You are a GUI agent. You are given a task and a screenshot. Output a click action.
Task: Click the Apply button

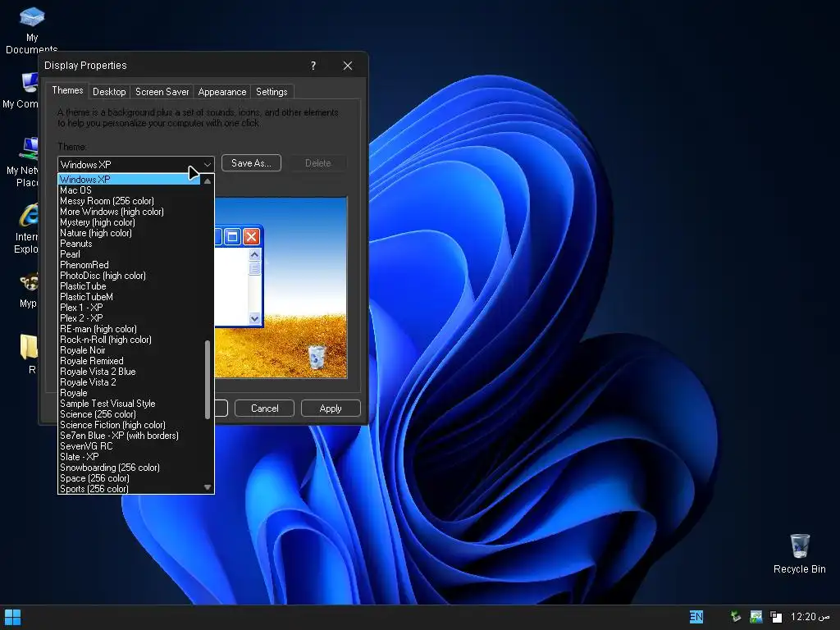pos(331,409)
